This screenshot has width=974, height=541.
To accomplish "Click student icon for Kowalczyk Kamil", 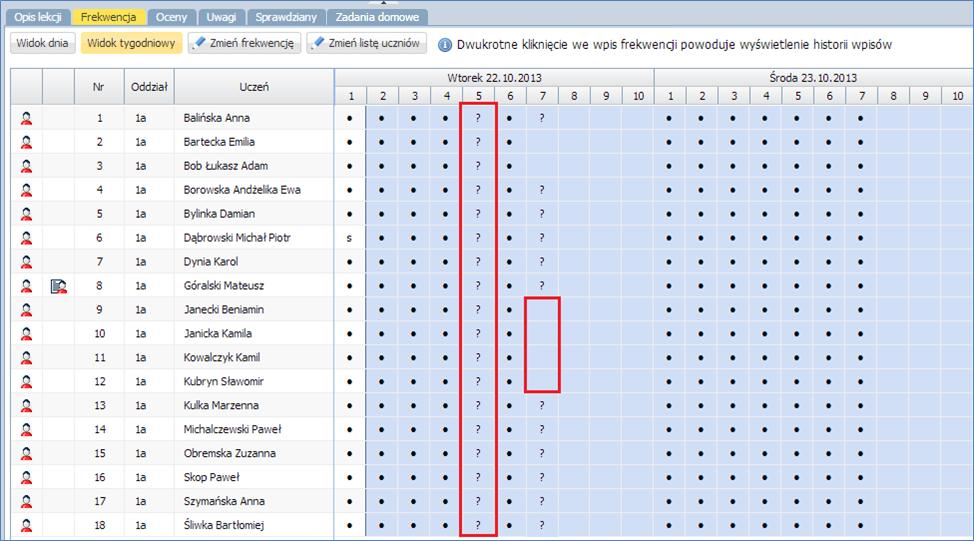I will click(x=26, y=358).
